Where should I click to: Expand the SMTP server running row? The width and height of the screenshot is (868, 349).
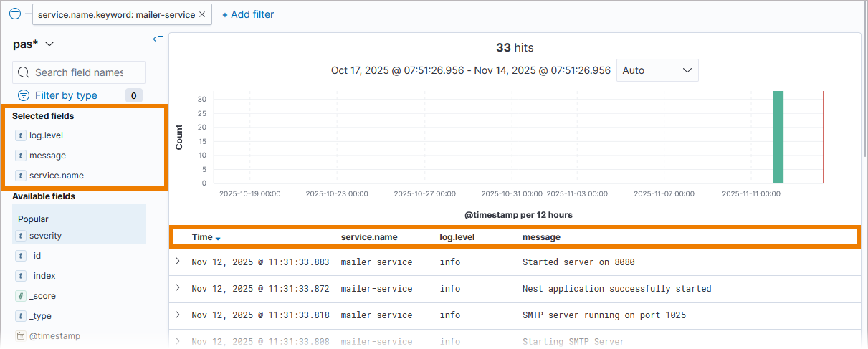178,315
